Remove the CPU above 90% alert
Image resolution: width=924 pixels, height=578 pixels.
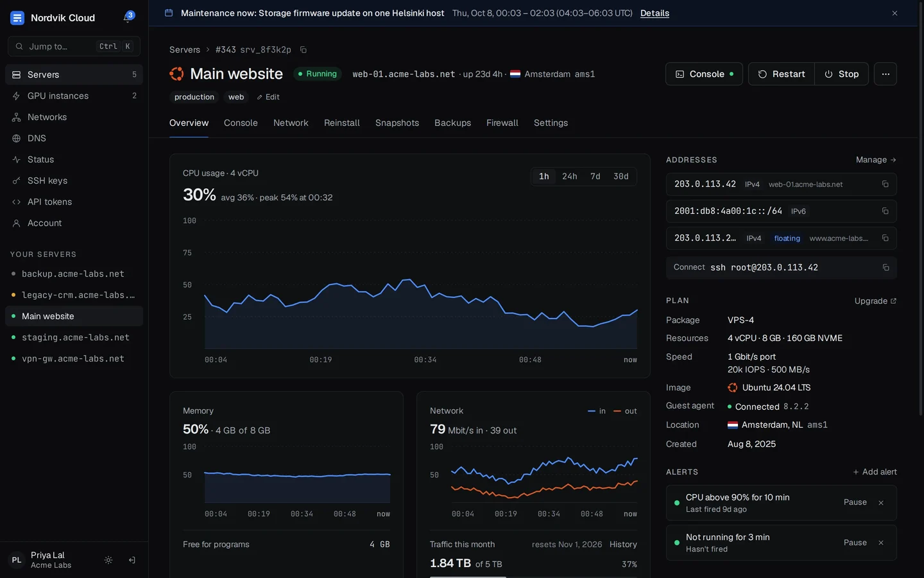[x=881, y=503]
